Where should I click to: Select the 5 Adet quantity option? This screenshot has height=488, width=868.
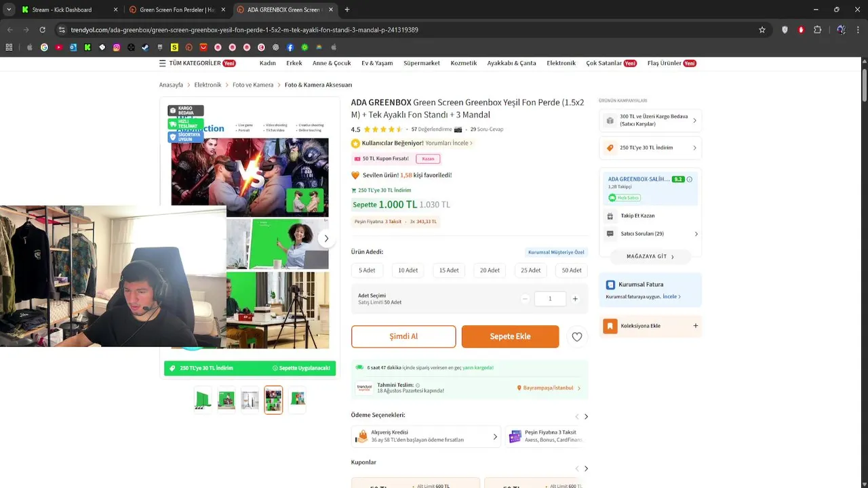click(367, 270)
